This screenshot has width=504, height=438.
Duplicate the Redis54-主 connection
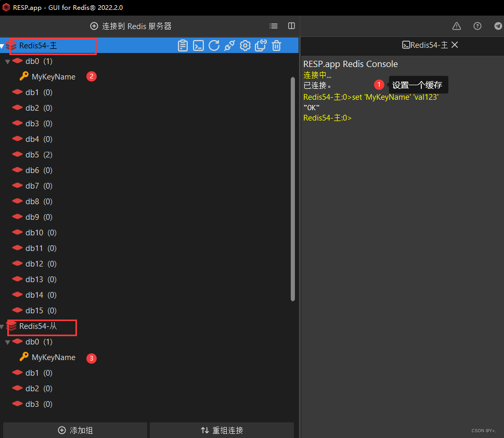tap(261, 46)
